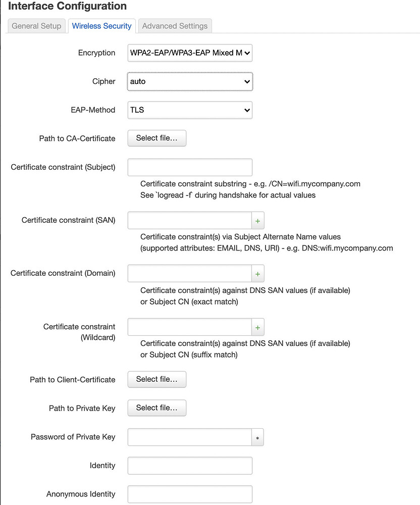The image size is (420, 505).
Task: Select the Wireless Security tab
Action: pos(101,26)
